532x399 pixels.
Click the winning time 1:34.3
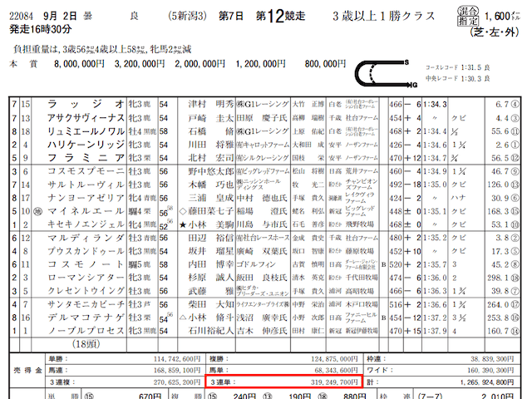click(x=435, y=104)
